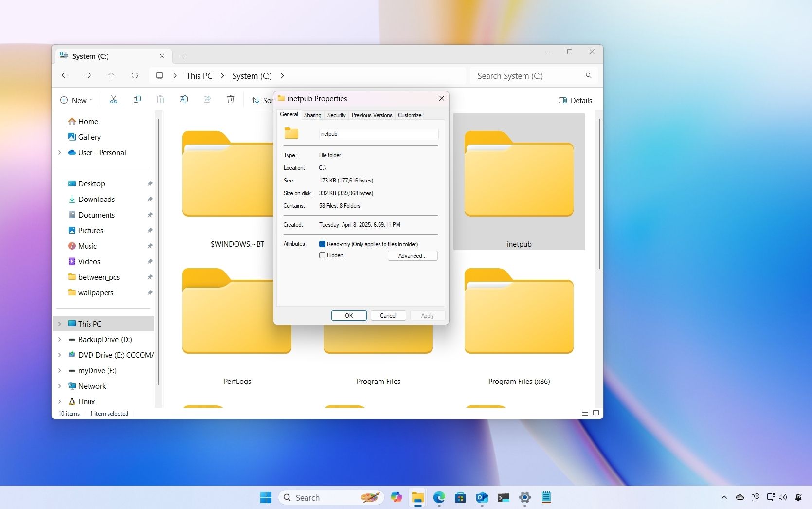Image resolution: width=812 pixels, height=509 pixels.
Task: Click the Copy icon in the toolbar
Action: pyautogui.click(x=137, y=100)
